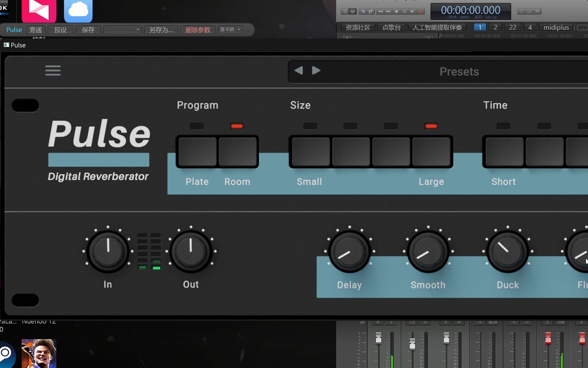This screenshot has width=588, height=368.
Task: Select the Small size button
Action: [x=311, y=151]
